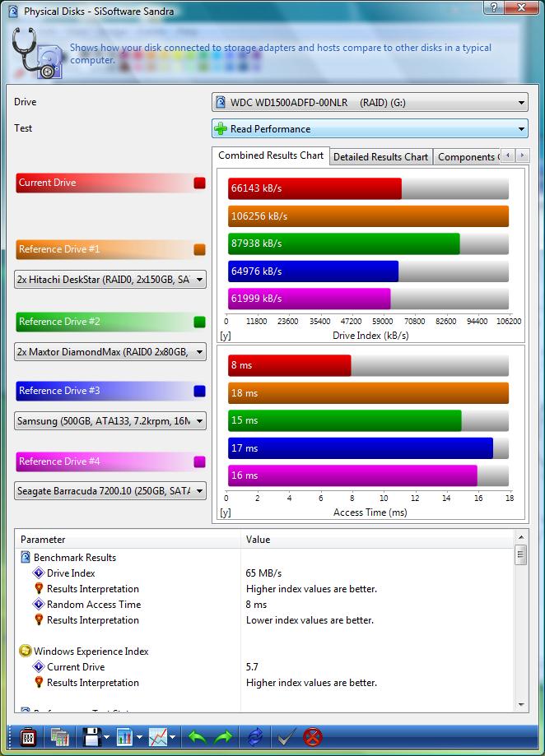Click the results list scroll up arrow
This screenshot has width=545, height=756.
coord(521,536)
